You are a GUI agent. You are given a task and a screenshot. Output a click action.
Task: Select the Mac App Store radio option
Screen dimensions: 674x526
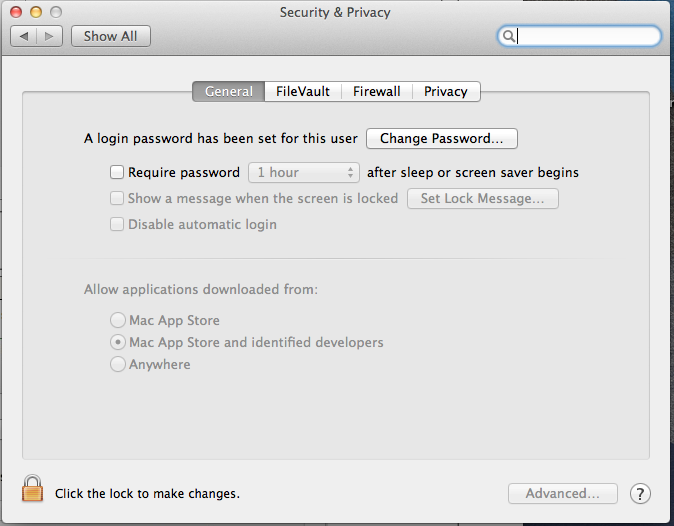pyautogui.click(x=118, y=320)
